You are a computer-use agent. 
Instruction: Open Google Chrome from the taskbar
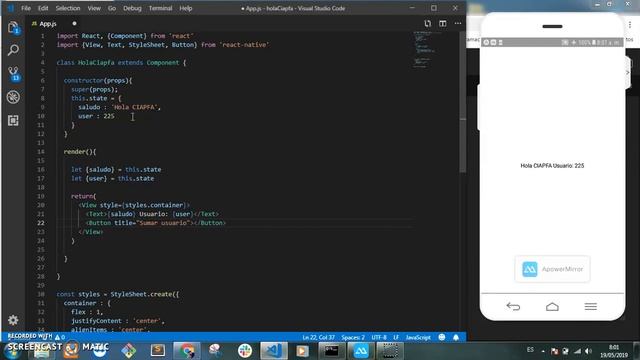[x=187, y=350]
